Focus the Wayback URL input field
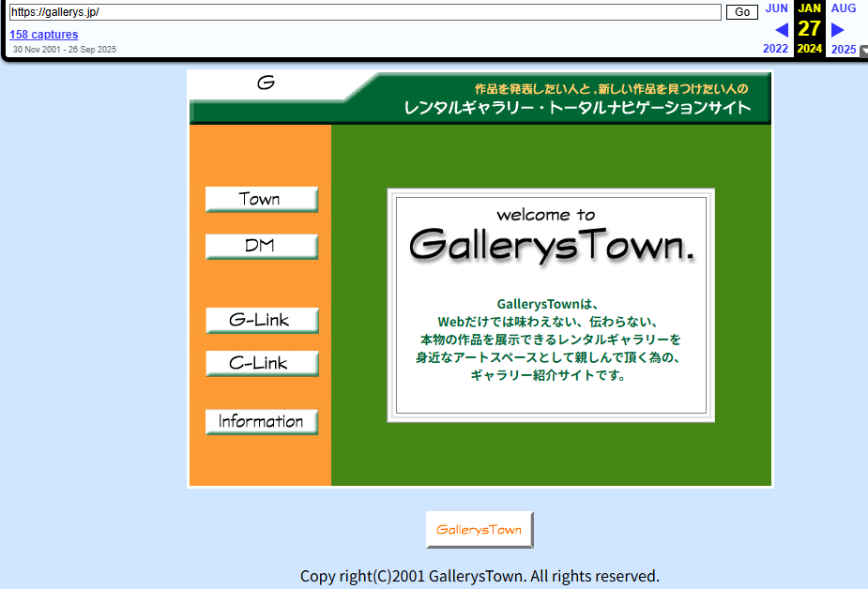Image resolution: width=868 pixels, height=589 pixels. tap(365, 12)
